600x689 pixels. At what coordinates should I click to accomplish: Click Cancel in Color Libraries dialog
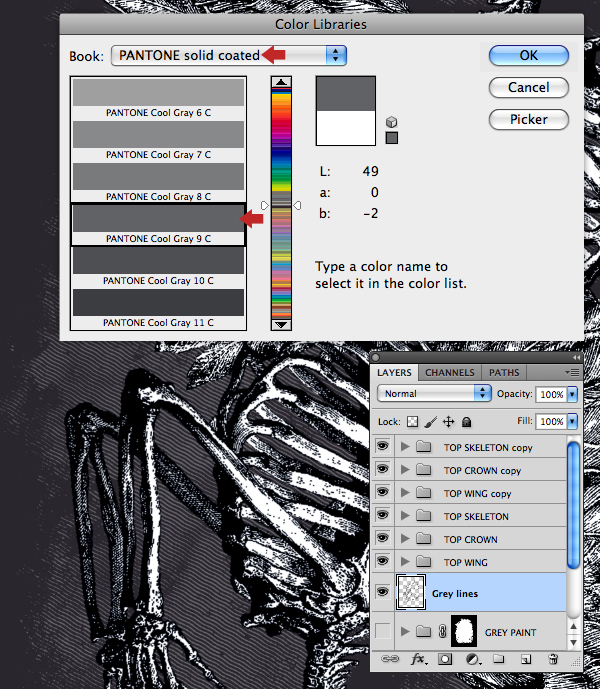click(x=529, y=87)
